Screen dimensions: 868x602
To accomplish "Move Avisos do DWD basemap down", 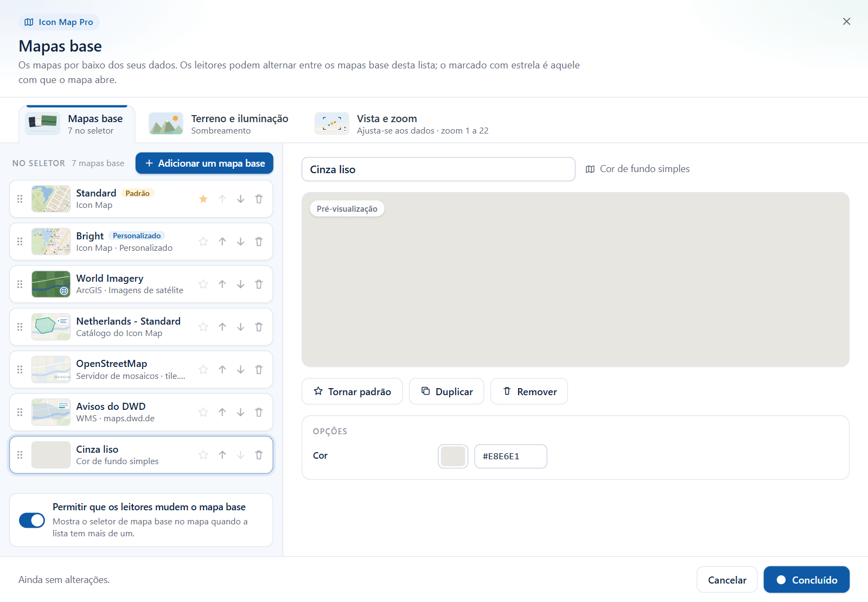I will 240,412.
